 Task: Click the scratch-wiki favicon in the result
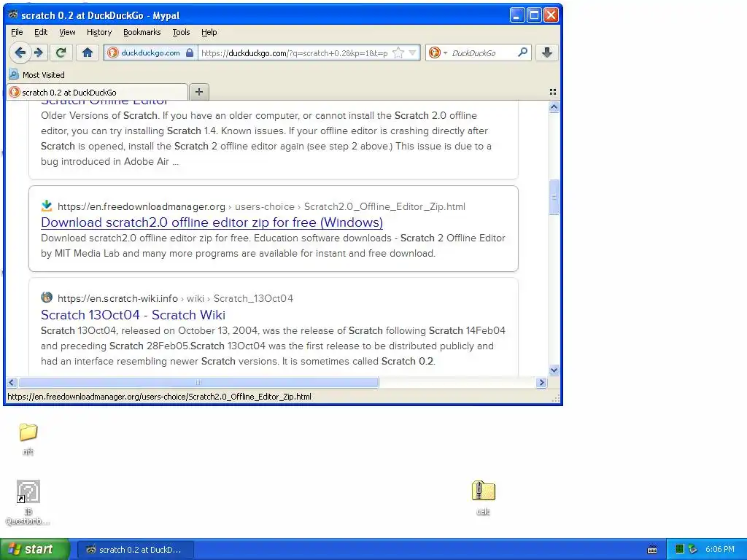point(47,297)
